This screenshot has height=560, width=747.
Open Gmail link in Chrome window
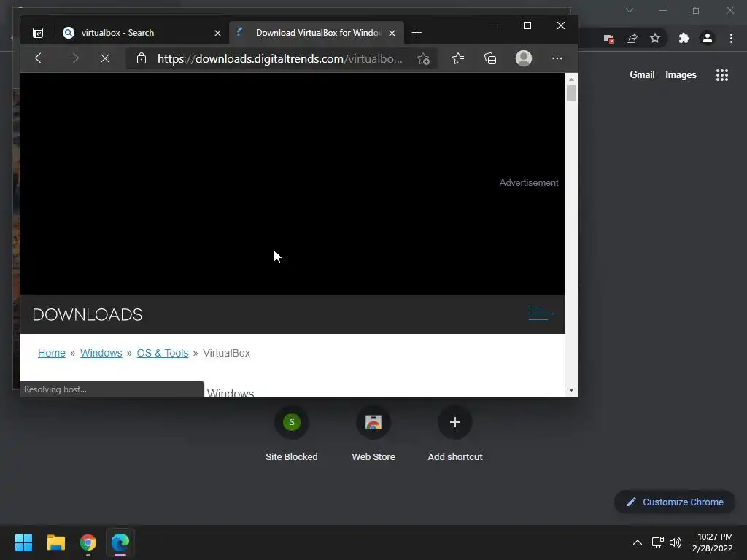pos(642,75)
